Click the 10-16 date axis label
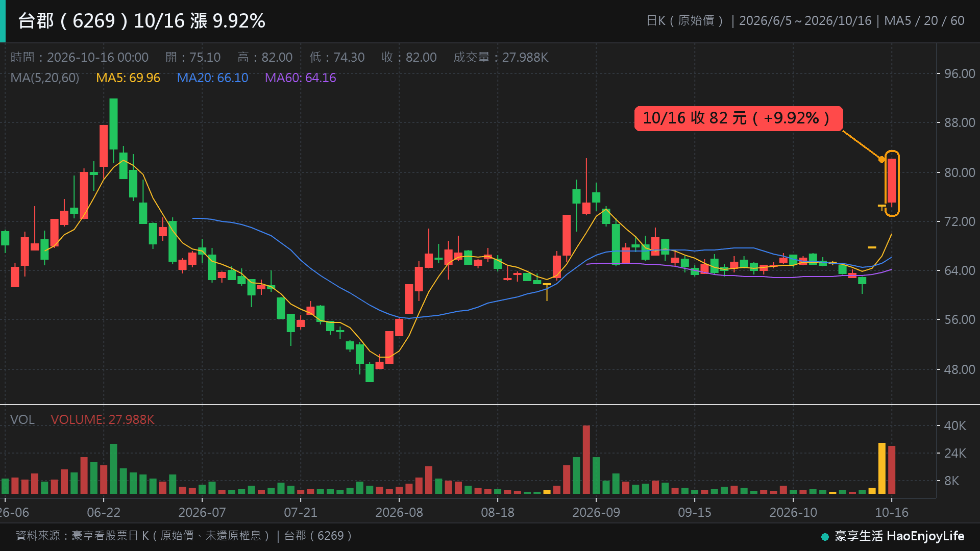The height and width of the screenshot is (551, 980). [892, 513]
